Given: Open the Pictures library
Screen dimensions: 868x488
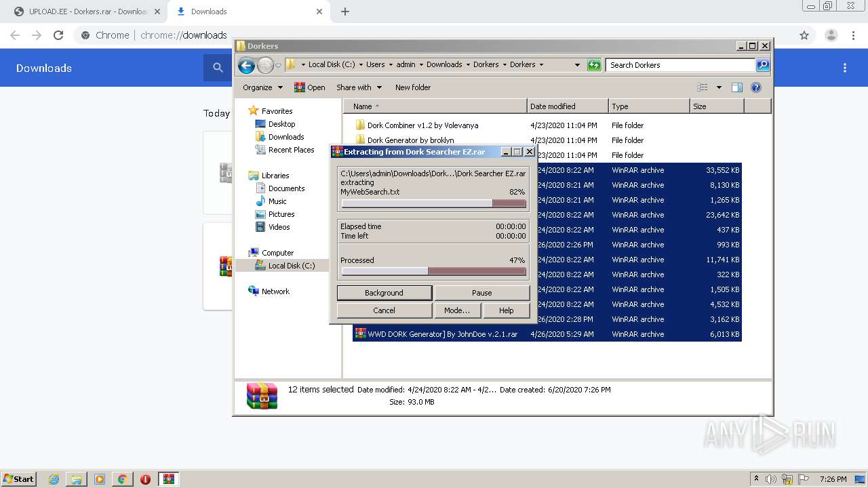Looking at the screenshot, I should (281, 214).
